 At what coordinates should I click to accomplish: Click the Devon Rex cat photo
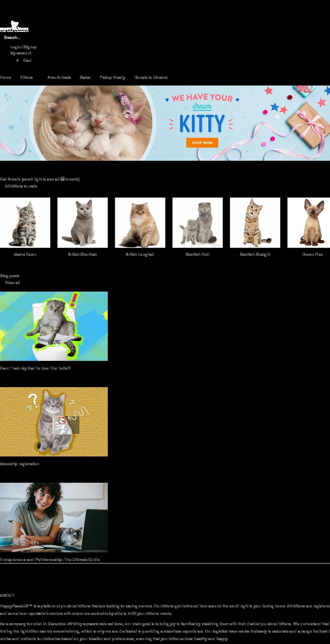309,223
